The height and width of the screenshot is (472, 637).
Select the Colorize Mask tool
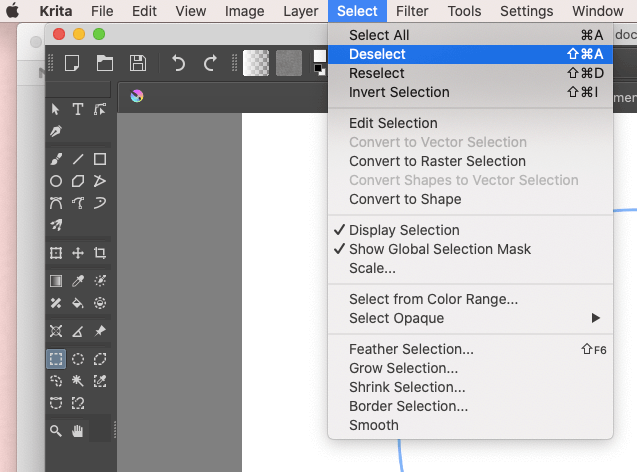tap(100, 281)
